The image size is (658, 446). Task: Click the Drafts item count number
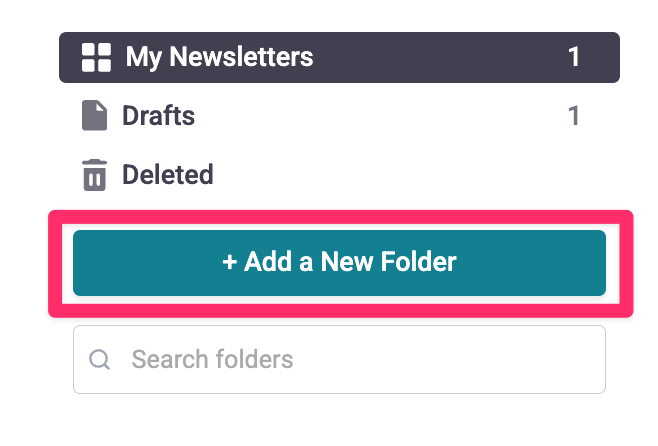coord(574,116)
